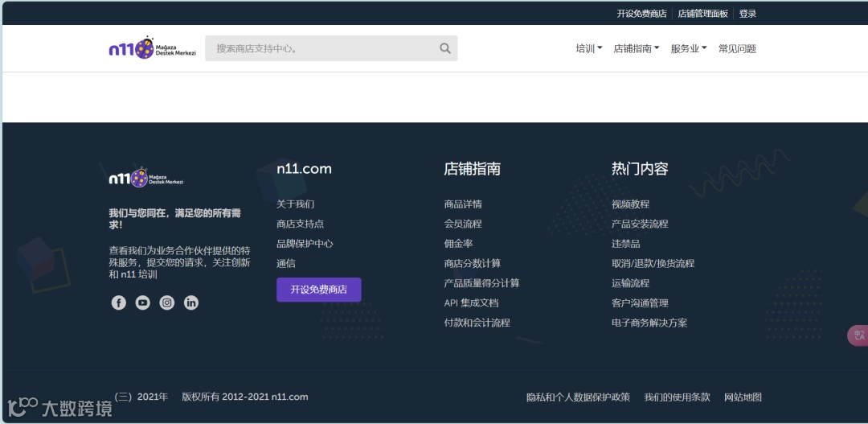Open the 客户沟通管理 link
This screenshot has width=868, height=424.
640,303
